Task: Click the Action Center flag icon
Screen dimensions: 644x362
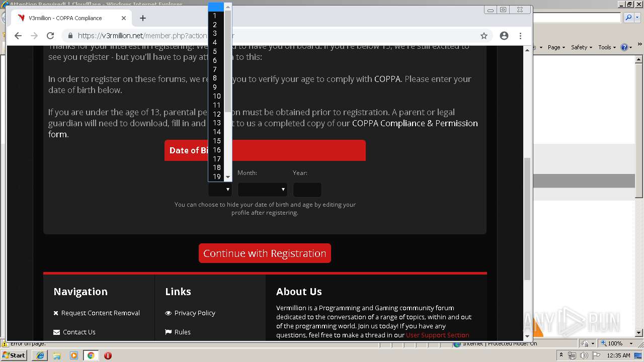Action: coord(596,355)
